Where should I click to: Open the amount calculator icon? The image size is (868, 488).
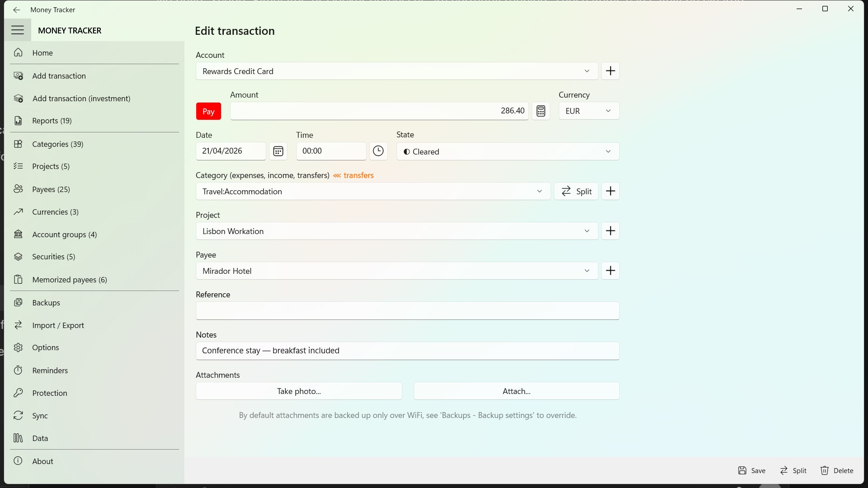point(541,111)
